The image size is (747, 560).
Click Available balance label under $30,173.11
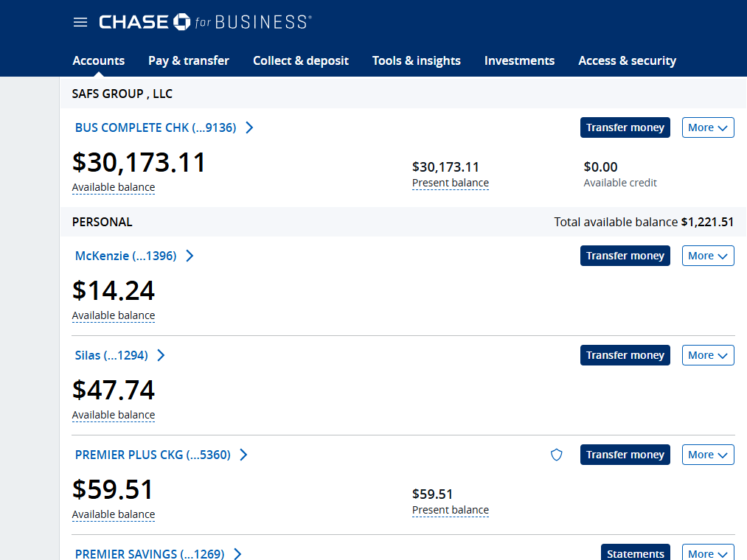114,188
